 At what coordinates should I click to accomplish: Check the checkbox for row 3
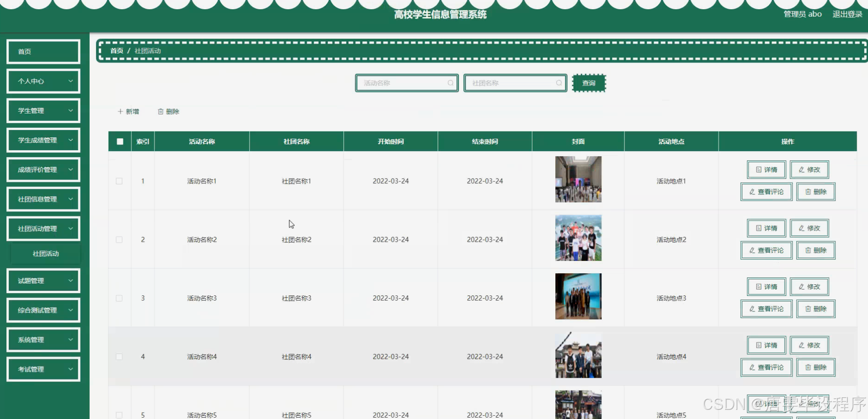119,298
